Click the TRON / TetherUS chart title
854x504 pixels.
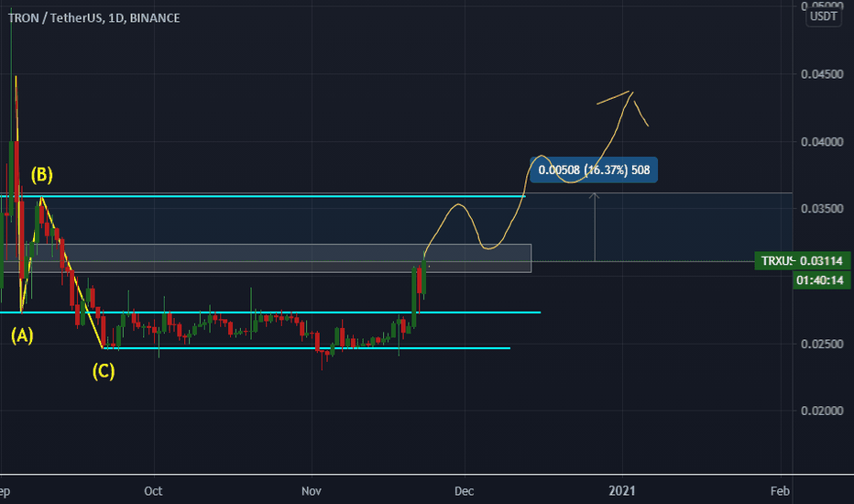coord(93,18)
